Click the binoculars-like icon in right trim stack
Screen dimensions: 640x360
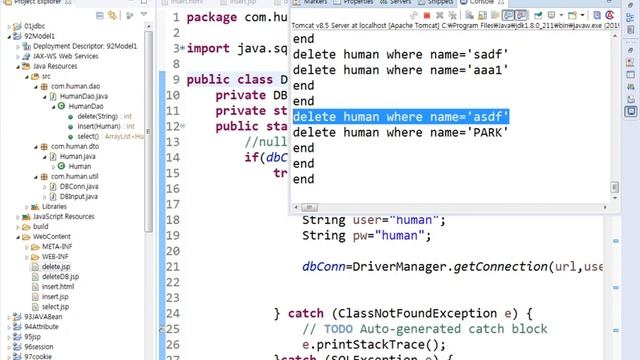click(x=631, y=87)
